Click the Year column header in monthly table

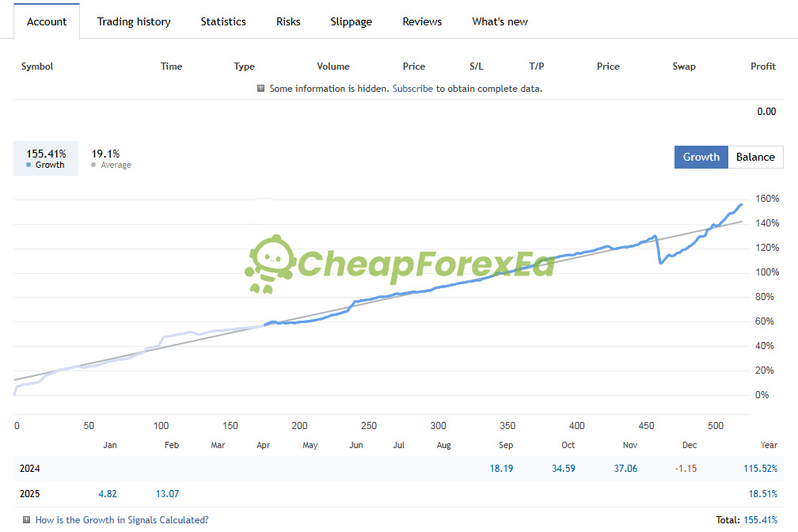click(769, 445)
